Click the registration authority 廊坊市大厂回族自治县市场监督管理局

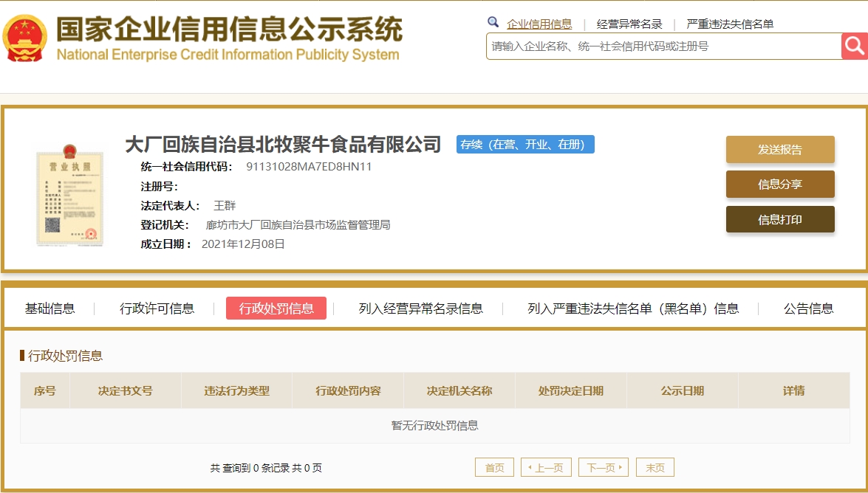point(298,224)
